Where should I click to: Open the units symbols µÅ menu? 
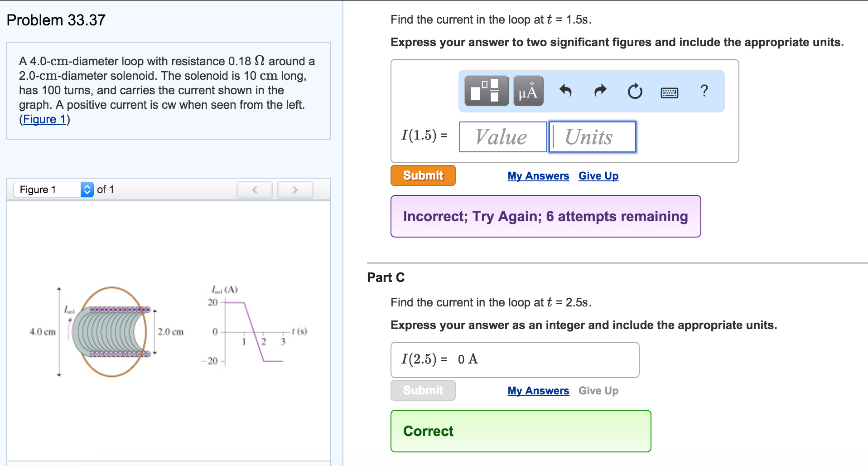(528, 91)
